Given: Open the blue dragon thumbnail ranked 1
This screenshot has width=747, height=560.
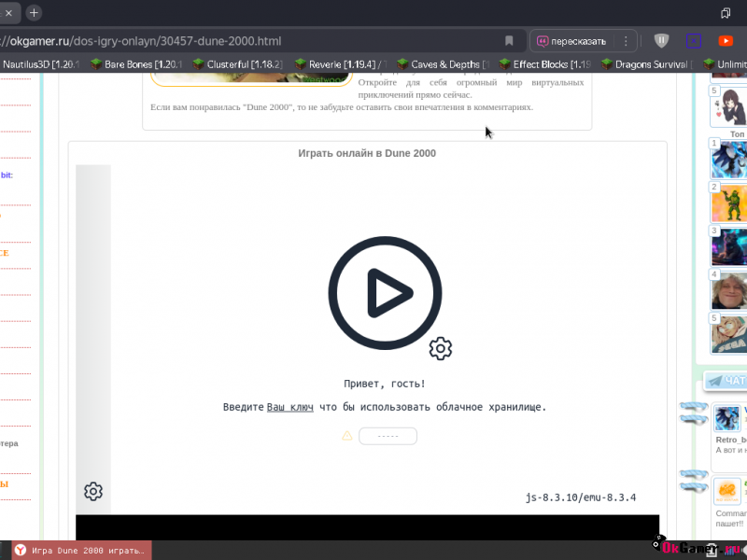Looking at the screenshot, I should coord(728,159).
